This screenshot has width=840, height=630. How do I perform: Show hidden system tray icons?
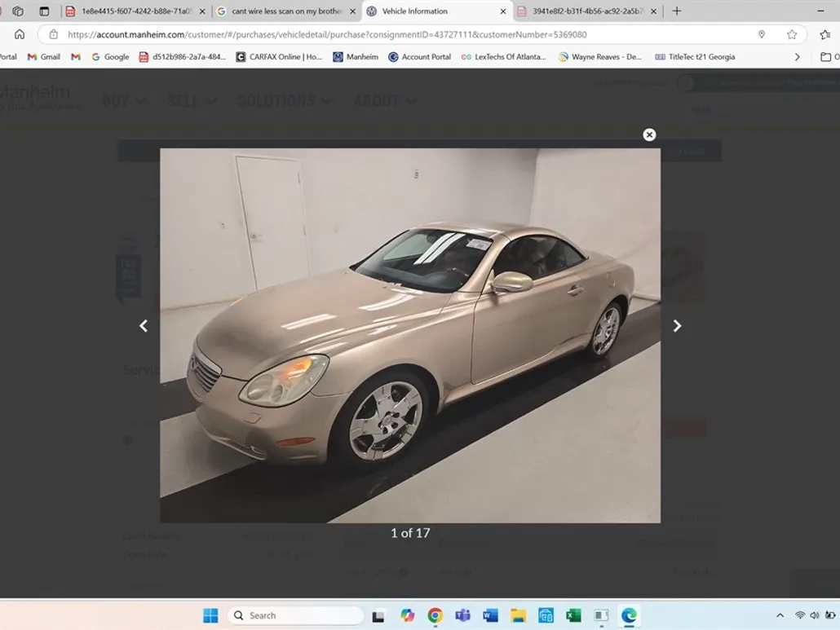[x=780, y=615]
